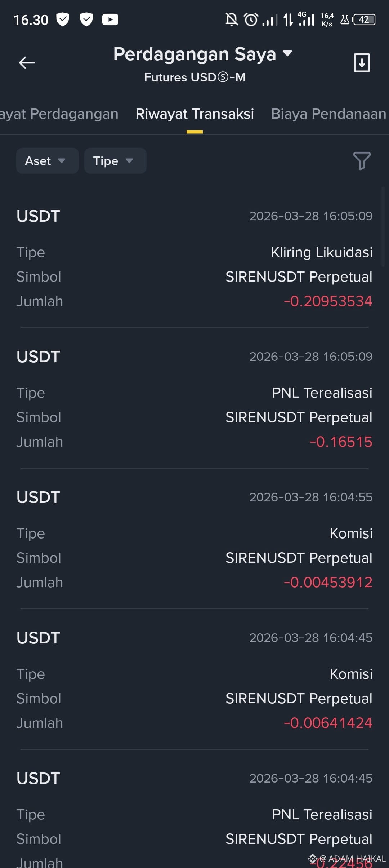Tap the muted notification bell icon
The height and width of the screenshot is (868, 389).
coord(232,19)
